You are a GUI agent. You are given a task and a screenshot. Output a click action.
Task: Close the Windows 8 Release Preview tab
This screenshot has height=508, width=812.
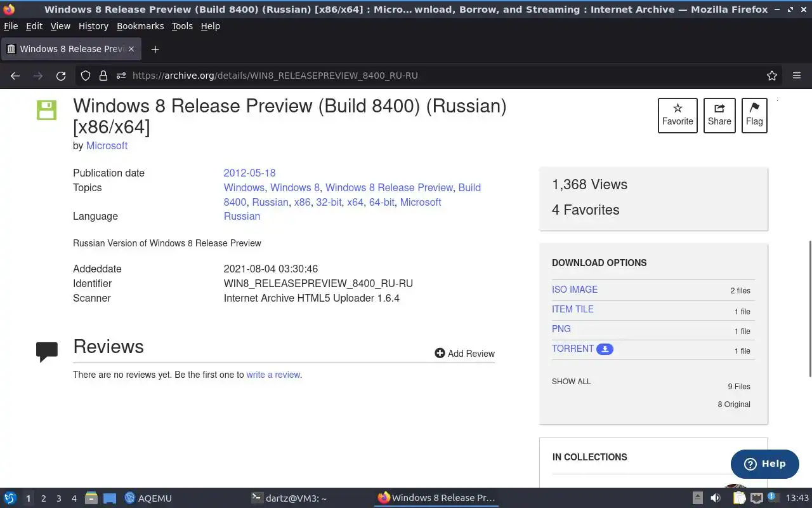pos(131,49)
